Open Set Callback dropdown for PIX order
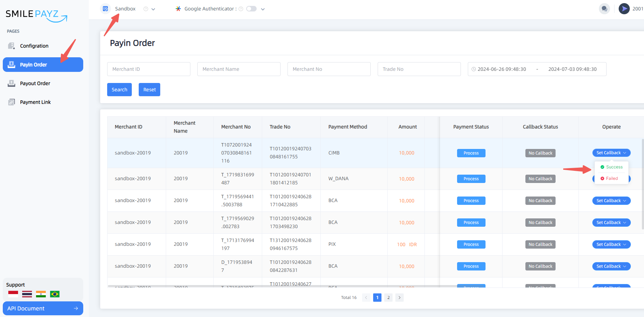The image size is (644, 317). 611,244
